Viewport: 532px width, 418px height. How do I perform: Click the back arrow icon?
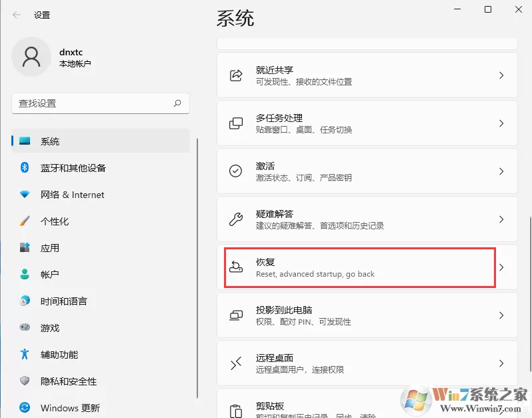coord(16,15)
